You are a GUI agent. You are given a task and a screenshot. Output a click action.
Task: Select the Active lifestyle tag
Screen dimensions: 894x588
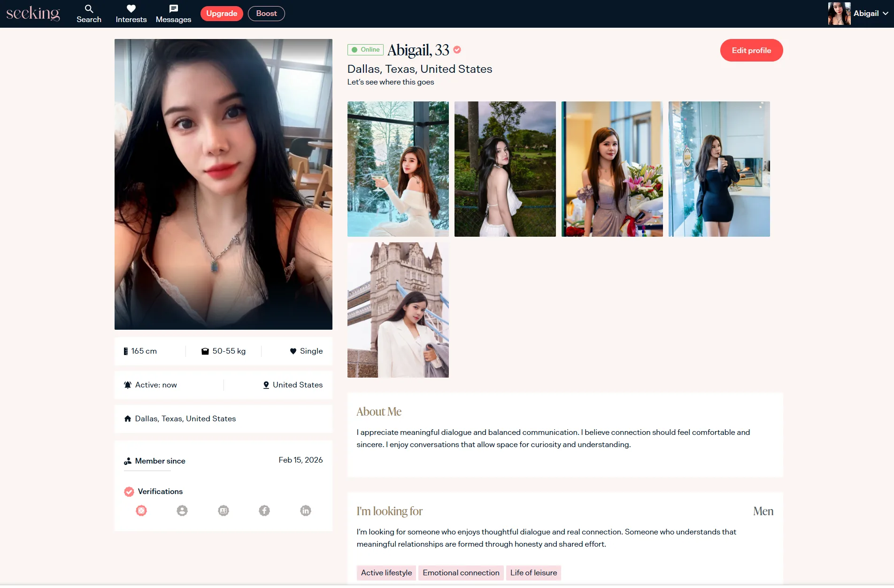tap(386, 573)
